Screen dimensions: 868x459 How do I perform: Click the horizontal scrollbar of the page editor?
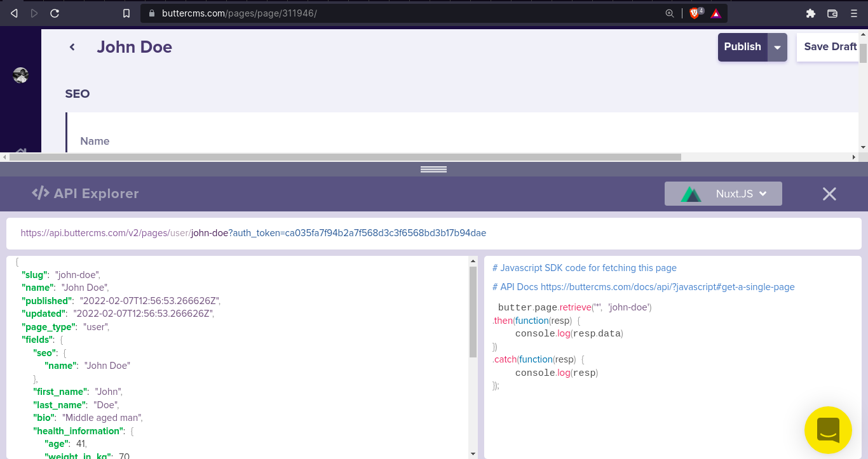346,157
